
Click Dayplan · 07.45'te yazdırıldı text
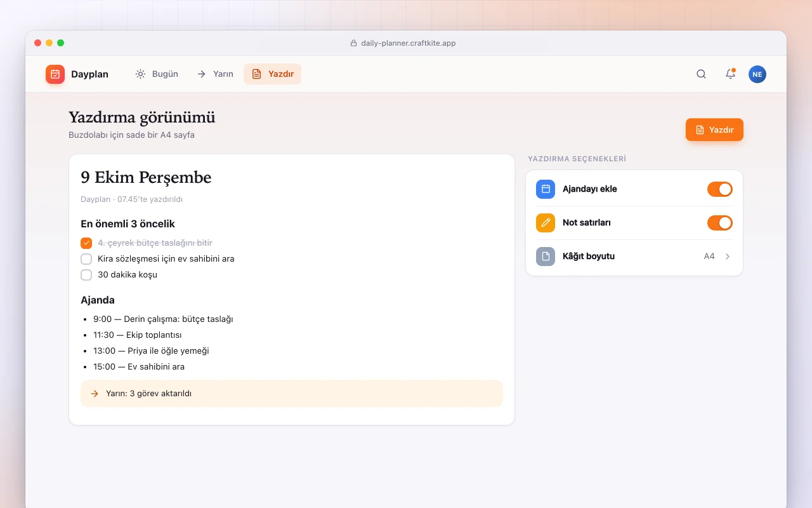131,199
